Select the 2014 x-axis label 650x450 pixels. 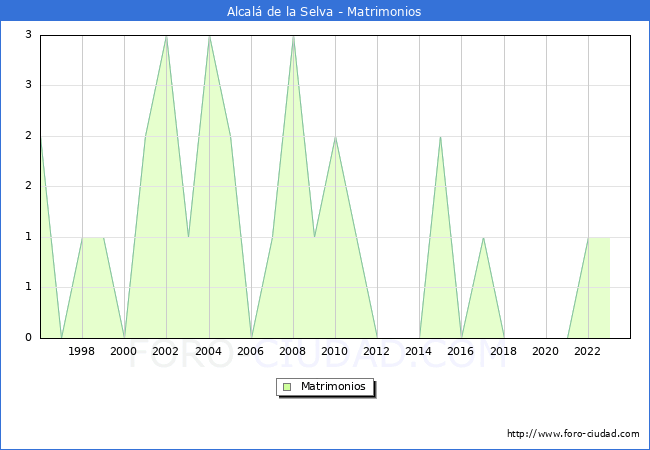419,351
